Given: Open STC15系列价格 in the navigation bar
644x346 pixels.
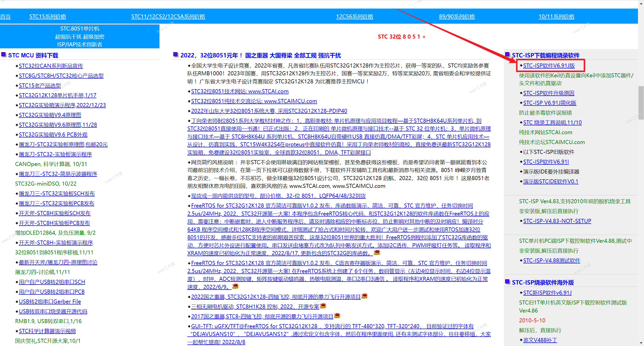Looking at the screenshot, I should point(48,17).
